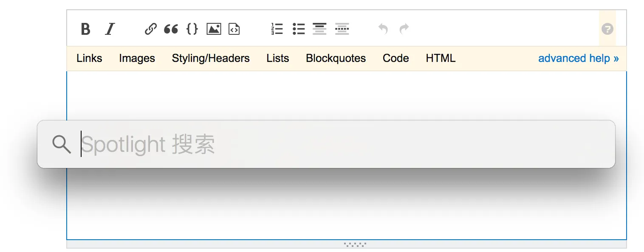644x252 pixels.
Task: Insert a horizontal rule
Action: coord(342,29)
